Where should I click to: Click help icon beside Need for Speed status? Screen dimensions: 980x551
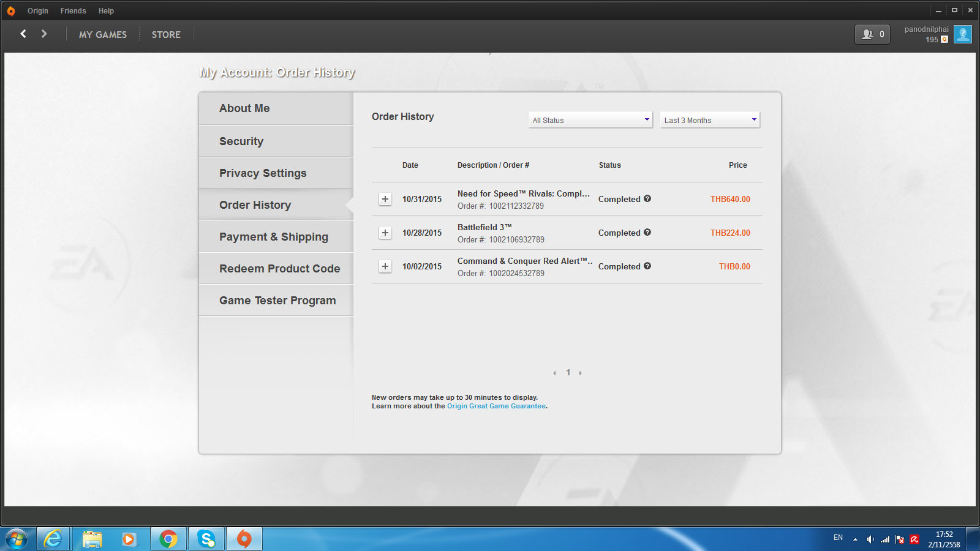point(647,198)
